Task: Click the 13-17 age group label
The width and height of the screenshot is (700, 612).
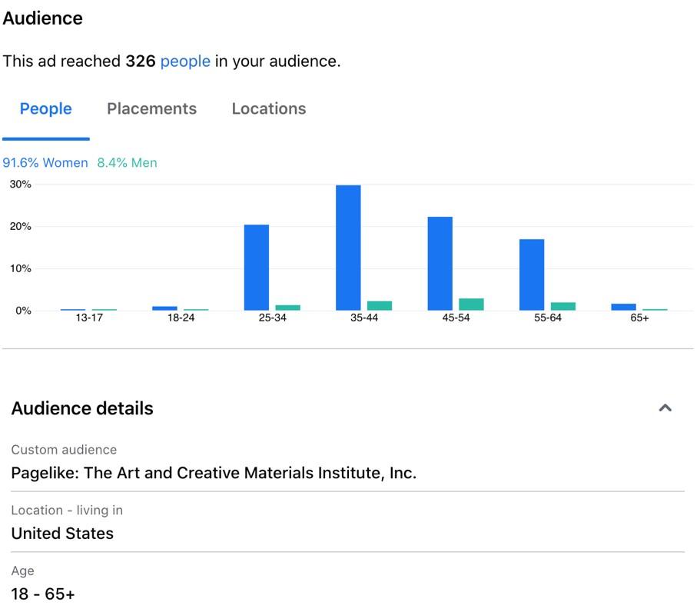Action: 89,318
